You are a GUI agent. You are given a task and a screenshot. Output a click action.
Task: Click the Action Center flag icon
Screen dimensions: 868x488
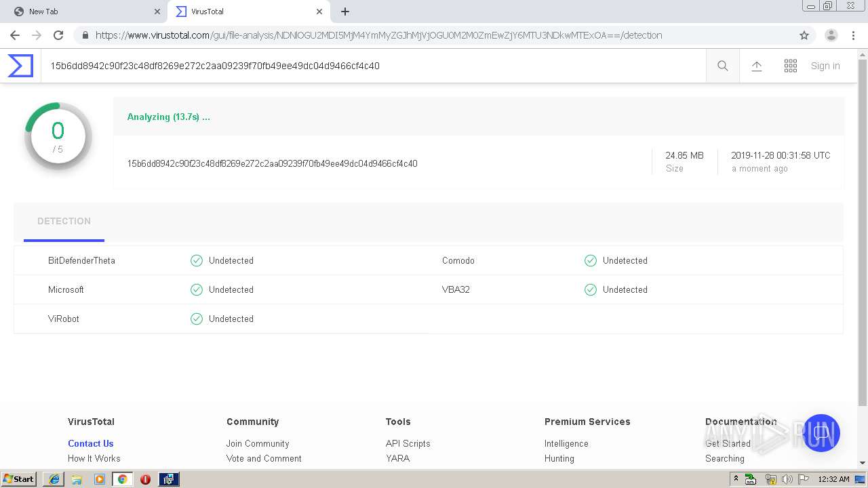(x=804, y=479)
